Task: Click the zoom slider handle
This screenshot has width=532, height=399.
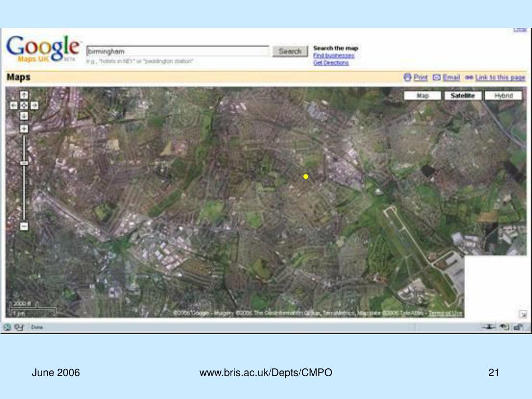Action: pos(24,163)
